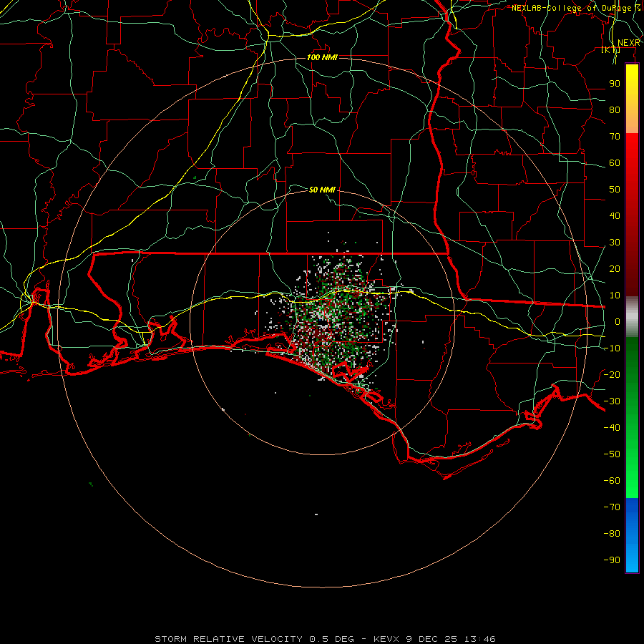
Task: Click the 90 value on velocity scale
Action: pos(615,84)
